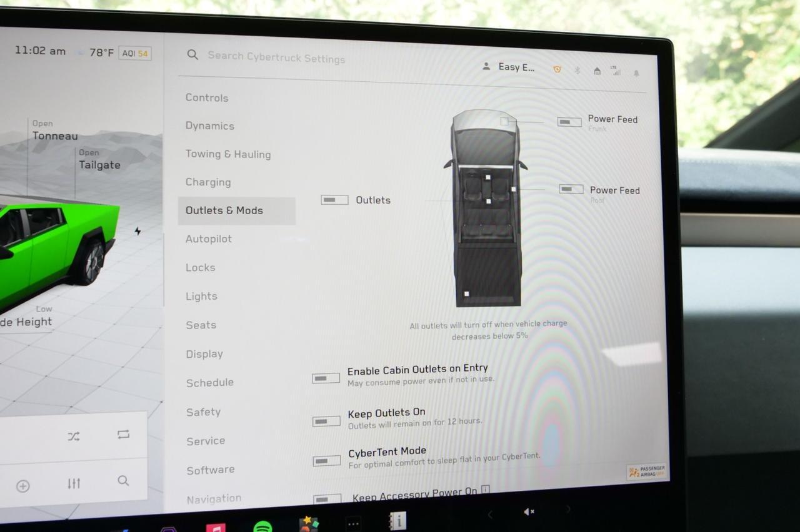This screenshot has width=800, height=532.
Task: Go to Safety settings
Action: tap(204, 412)
